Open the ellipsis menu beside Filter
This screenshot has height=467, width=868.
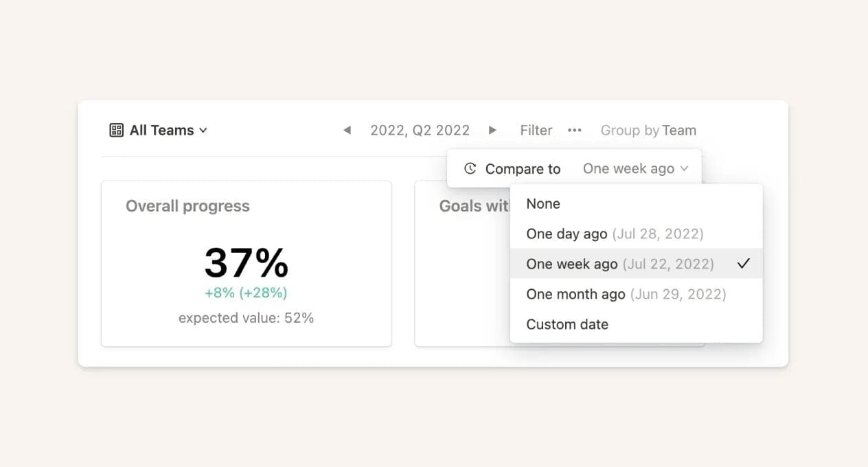pyautogui.click(x=575, y=130)
